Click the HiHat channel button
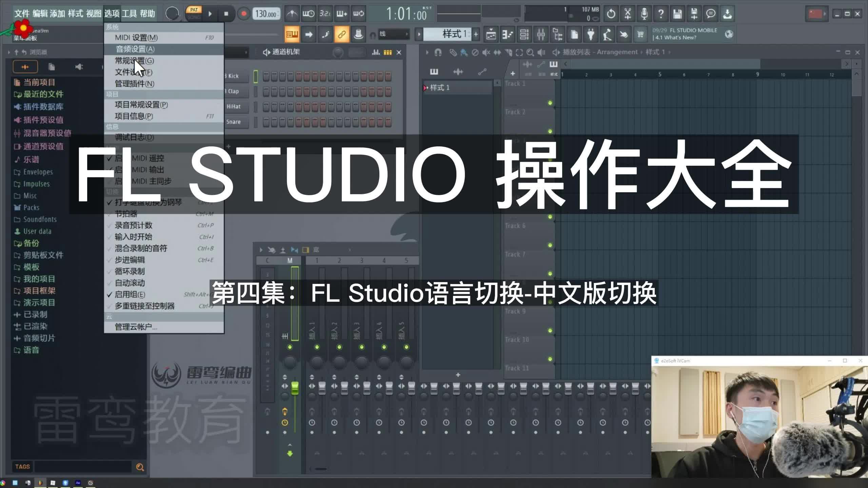 236,107
